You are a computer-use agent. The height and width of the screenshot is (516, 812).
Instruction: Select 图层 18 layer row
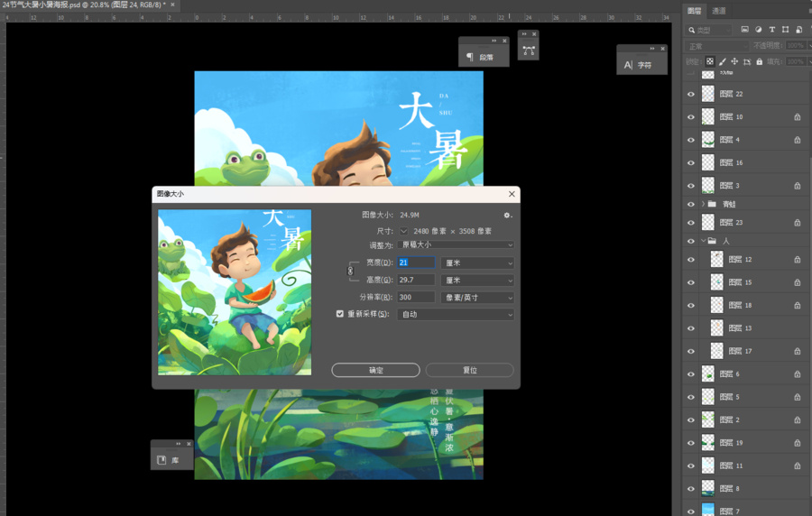click(x=747, y=305)
